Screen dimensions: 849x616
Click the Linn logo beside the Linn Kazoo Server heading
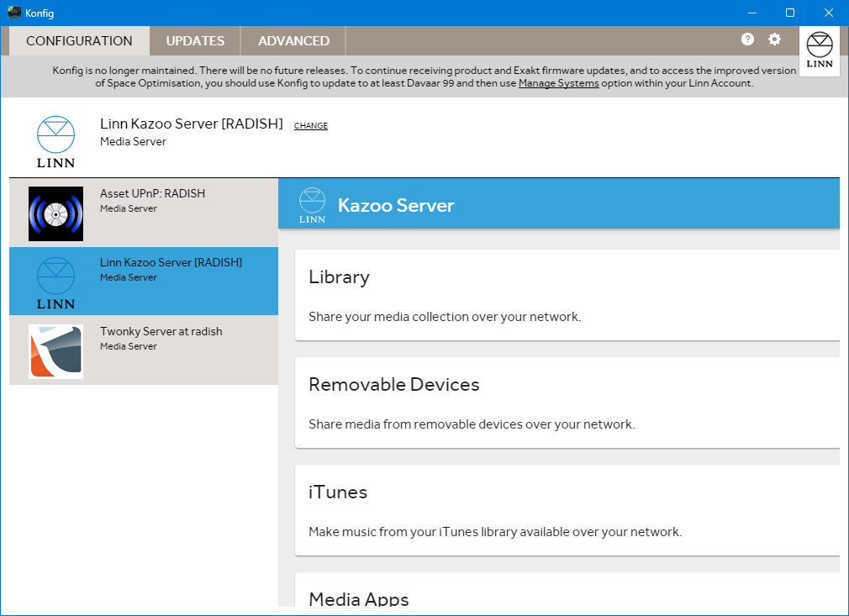coord(55,142)
